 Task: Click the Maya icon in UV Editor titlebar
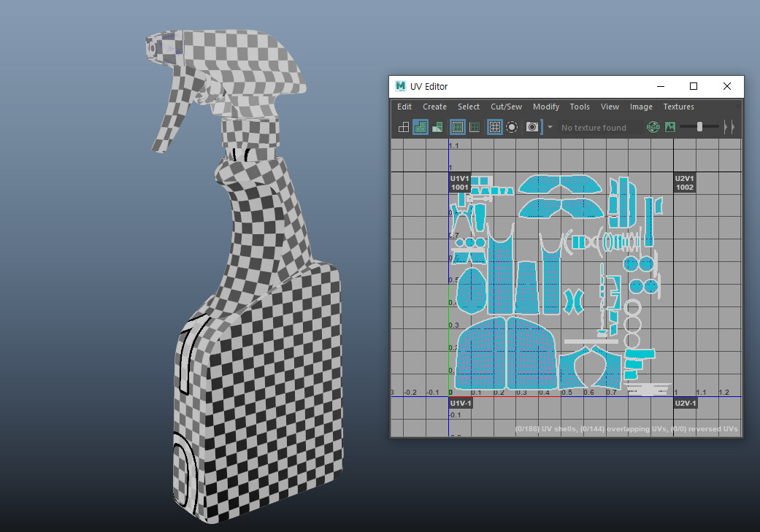point(400,86)
